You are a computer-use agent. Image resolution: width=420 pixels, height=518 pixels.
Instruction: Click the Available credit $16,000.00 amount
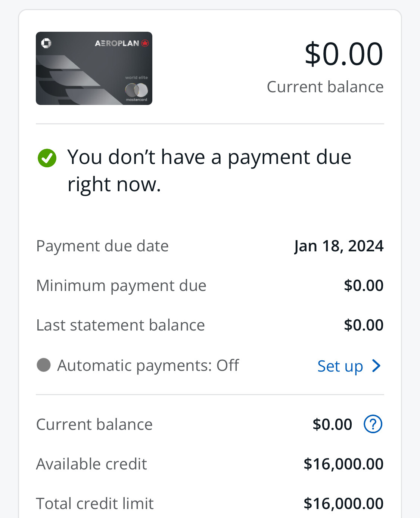pos(343,464)
